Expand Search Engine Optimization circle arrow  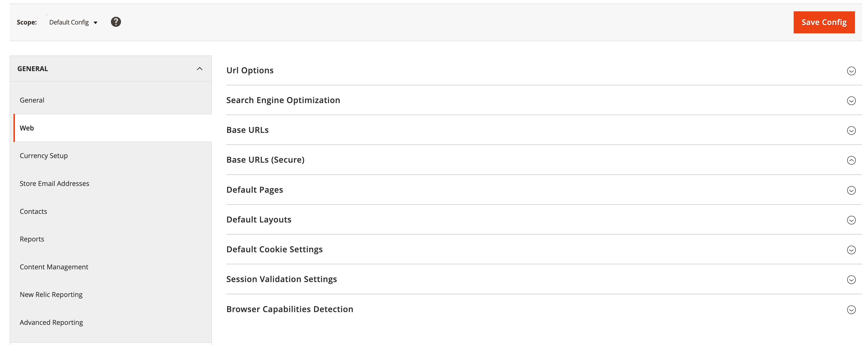tap(851, 101)
